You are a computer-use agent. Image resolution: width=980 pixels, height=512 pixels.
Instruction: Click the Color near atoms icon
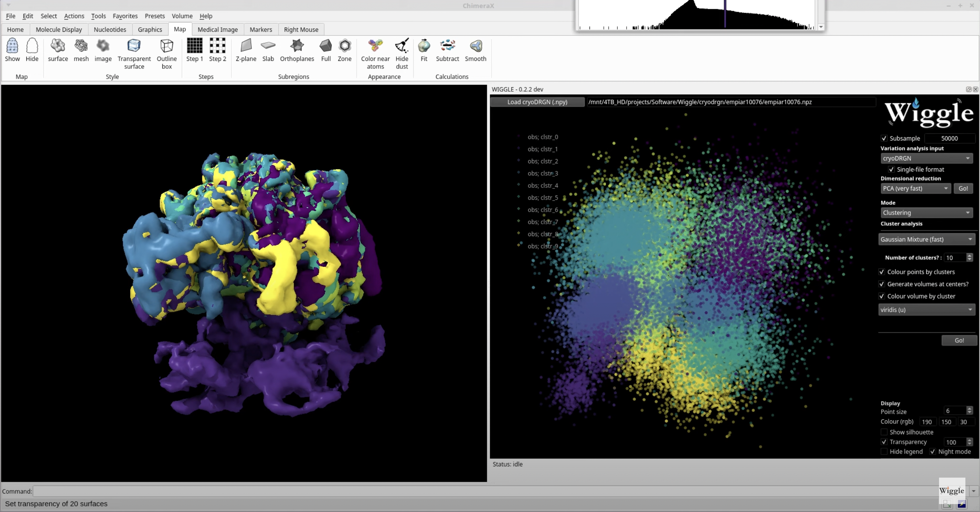[375, 46]
